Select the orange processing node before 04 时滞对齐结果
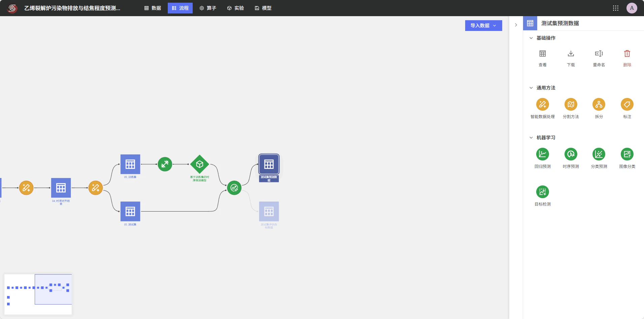The height and width of the screenshot is (319, 644). 26,188
